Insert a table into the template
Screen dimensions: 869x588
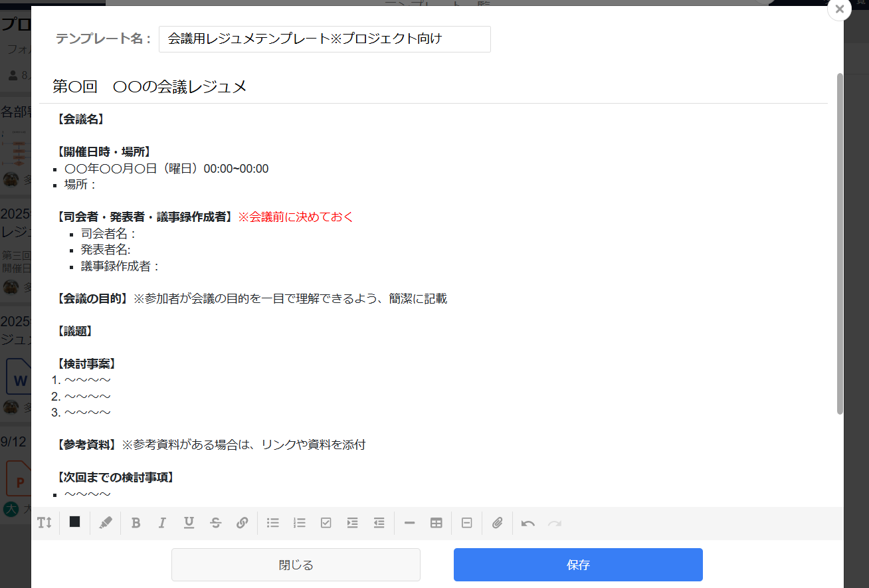pyautogui.click(x=436, y=523)
